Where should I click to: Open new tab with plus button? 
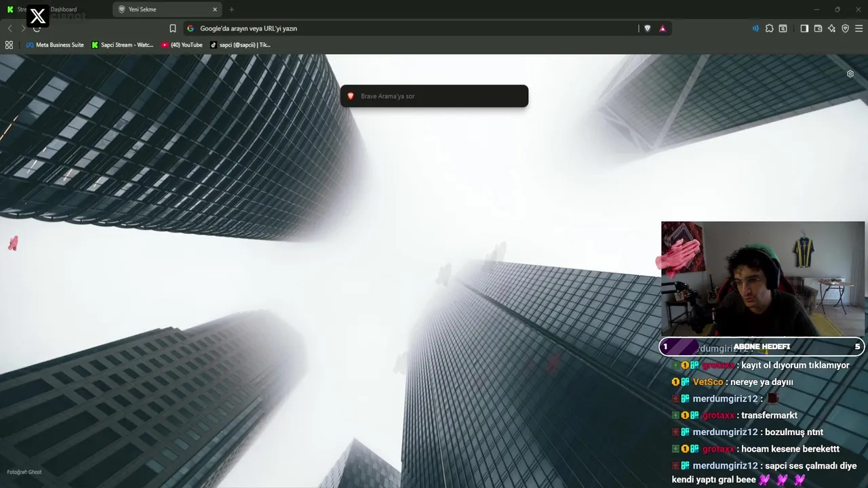231,9
